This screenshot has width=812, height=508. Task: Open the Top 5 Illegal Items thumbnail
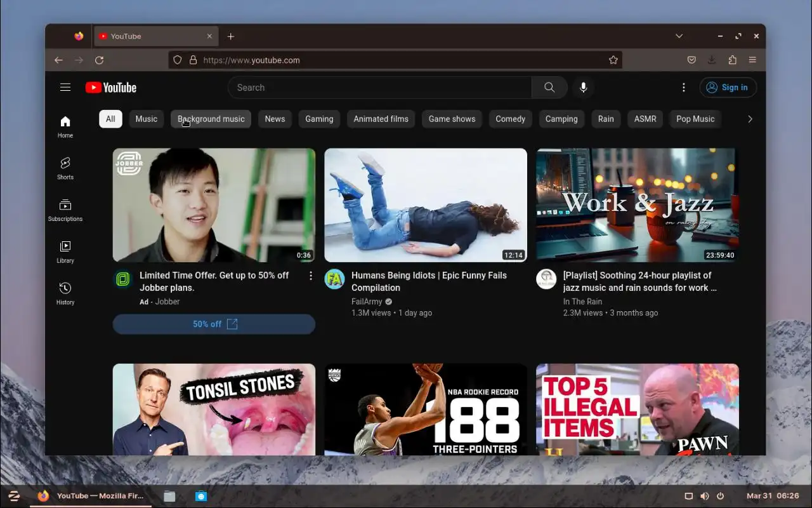point(638,410)
